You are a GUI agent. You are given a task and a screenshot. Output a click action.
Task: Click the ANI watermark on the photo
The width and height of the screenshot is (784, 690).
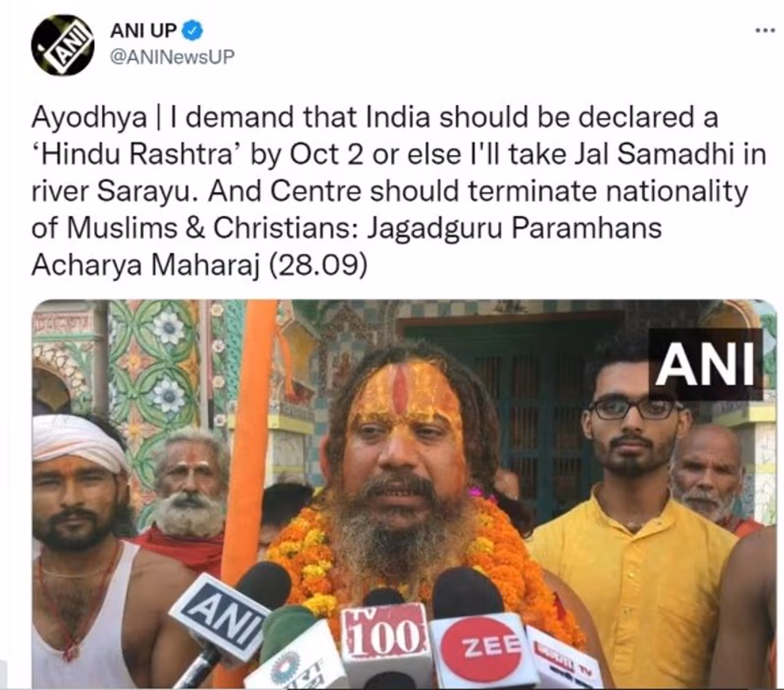click(705, 365)
